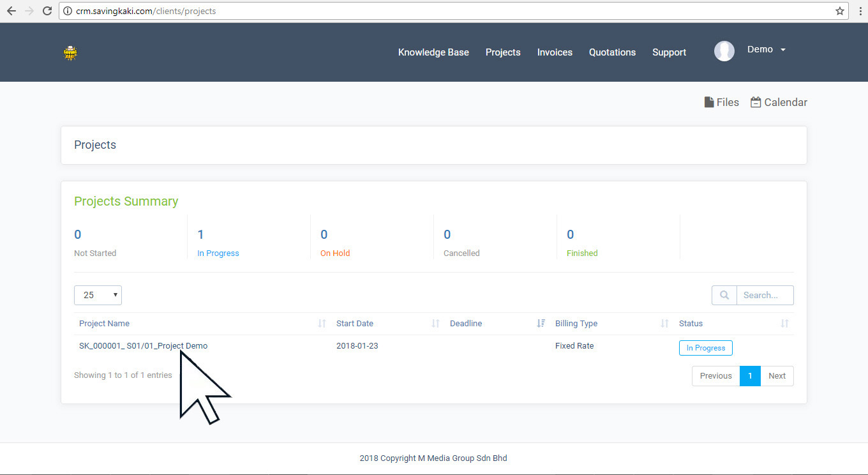
Task: Open SK_000001_ S01/01_Project Demo project
Action: (143, 346)
